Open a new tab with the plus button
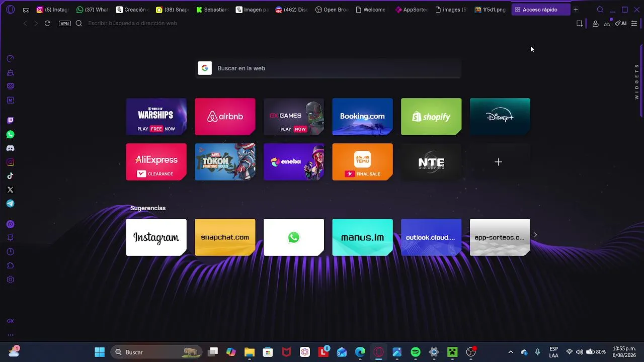 [x=576, y=10]
